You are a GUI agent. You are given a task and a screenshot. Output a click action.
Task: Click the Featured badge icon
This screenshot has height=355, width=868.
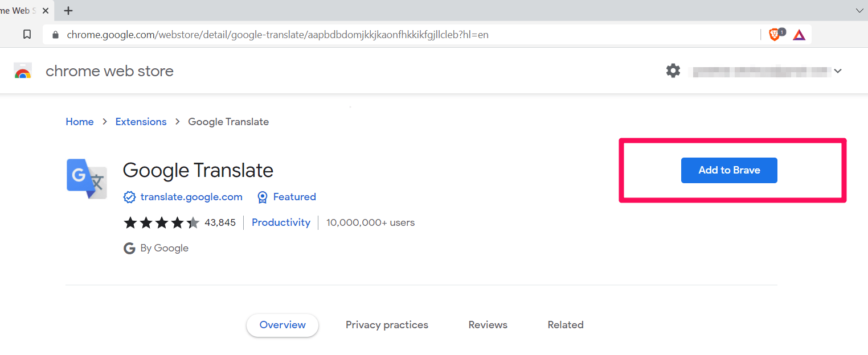(x=263, y=197)
